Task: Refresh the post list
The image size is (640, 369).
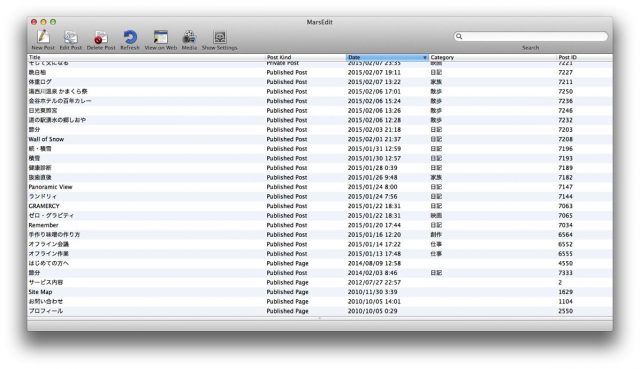Action: pyautogui.click(x=130, y=37)
